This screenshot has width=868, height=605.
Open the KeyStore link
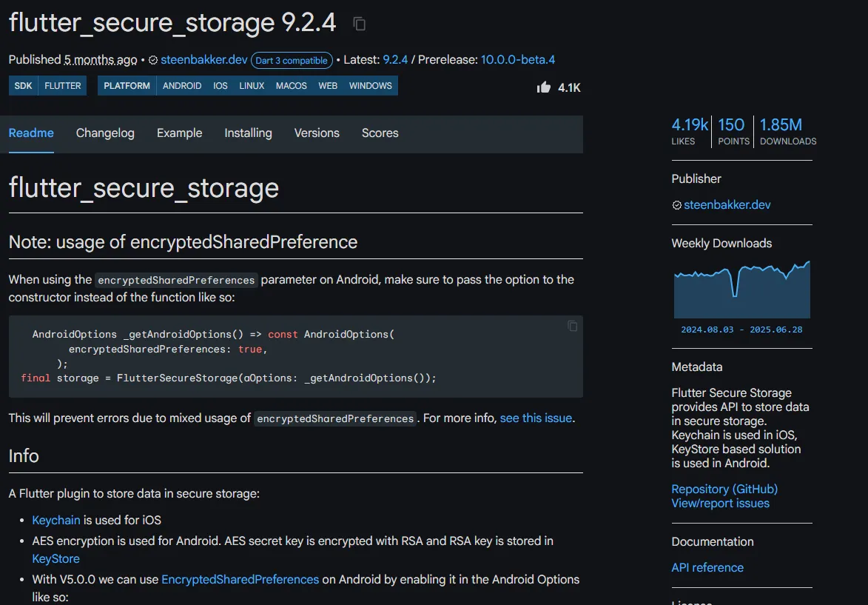56,559
